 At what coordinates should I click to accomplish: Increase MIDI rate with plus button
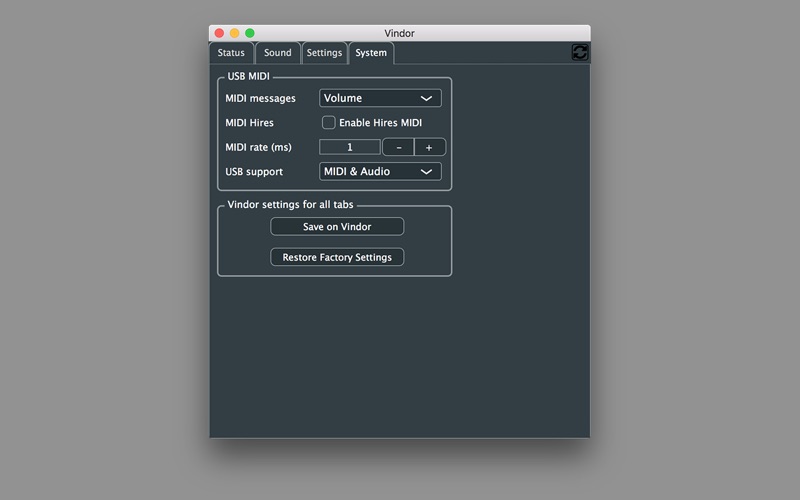tap(429, 147)
